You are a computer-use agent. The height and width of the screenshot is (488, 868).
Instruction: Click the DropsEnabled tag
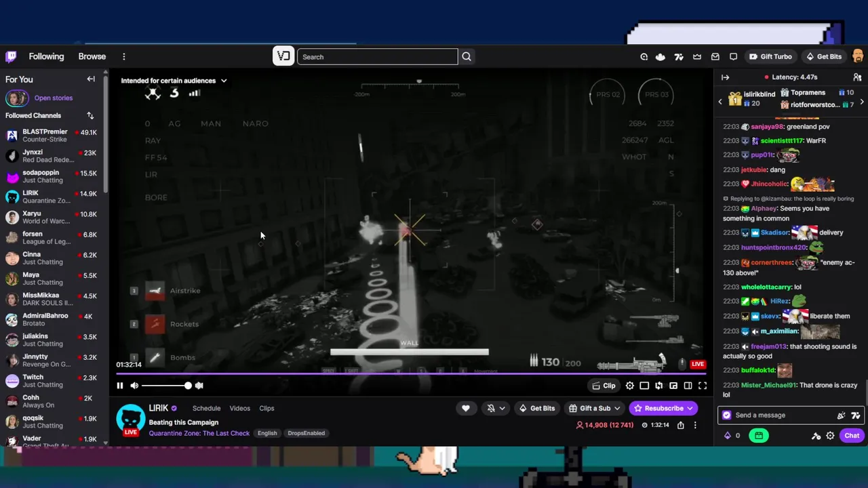click(x=306, y=433)
